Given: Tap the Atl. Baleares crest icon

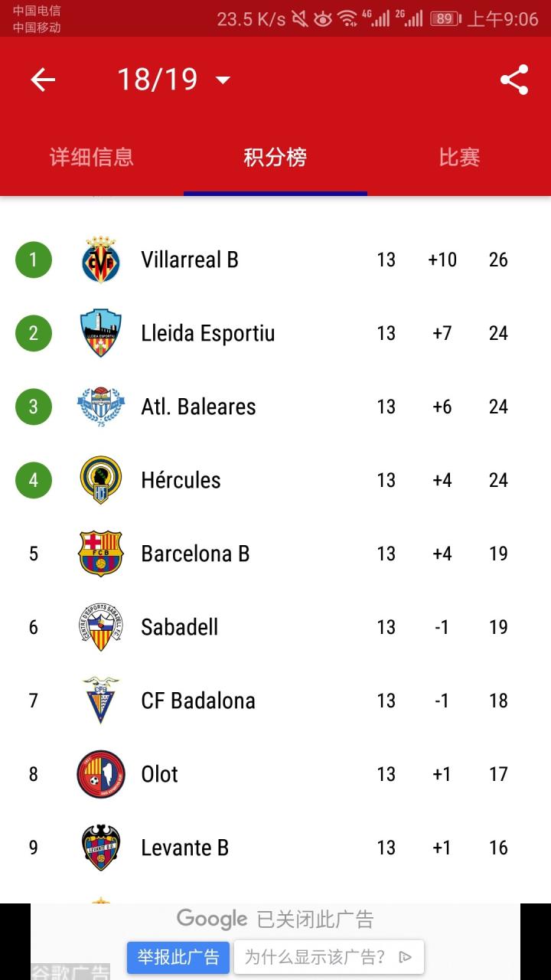Looking at the screenshot, I should (101, 407).
